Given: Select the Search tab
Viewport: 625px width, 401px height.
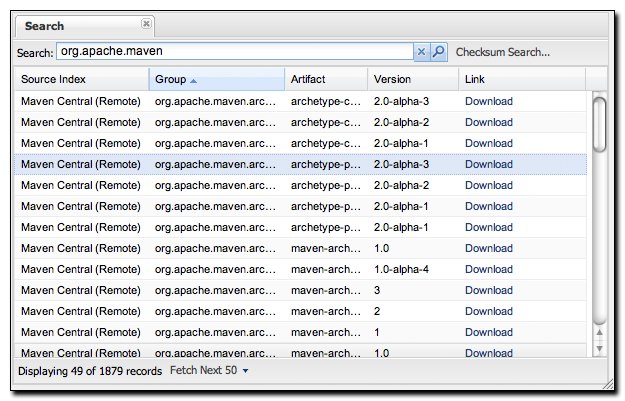Looking at the screenshot, I should (x=45, y=26).
